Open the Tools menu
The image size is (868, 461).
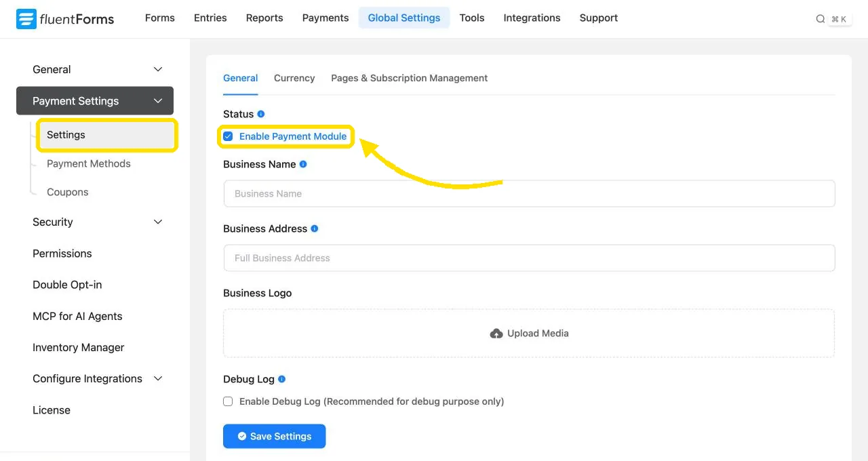pos(472,18)
